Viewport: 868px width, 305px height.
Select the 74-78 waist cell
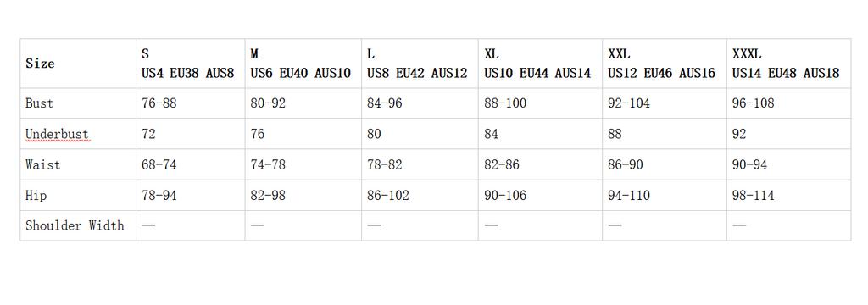click(303, 164)
